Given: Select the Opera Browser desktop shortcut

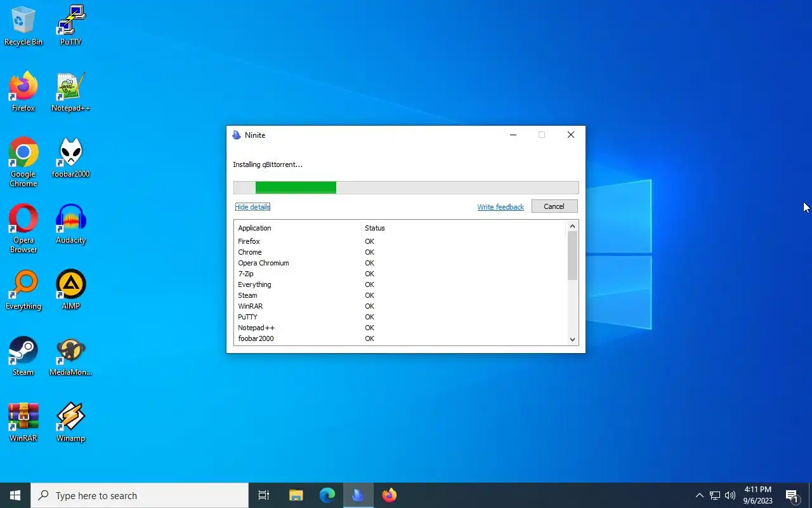Looking at the screenshot, I should [23, 229].
